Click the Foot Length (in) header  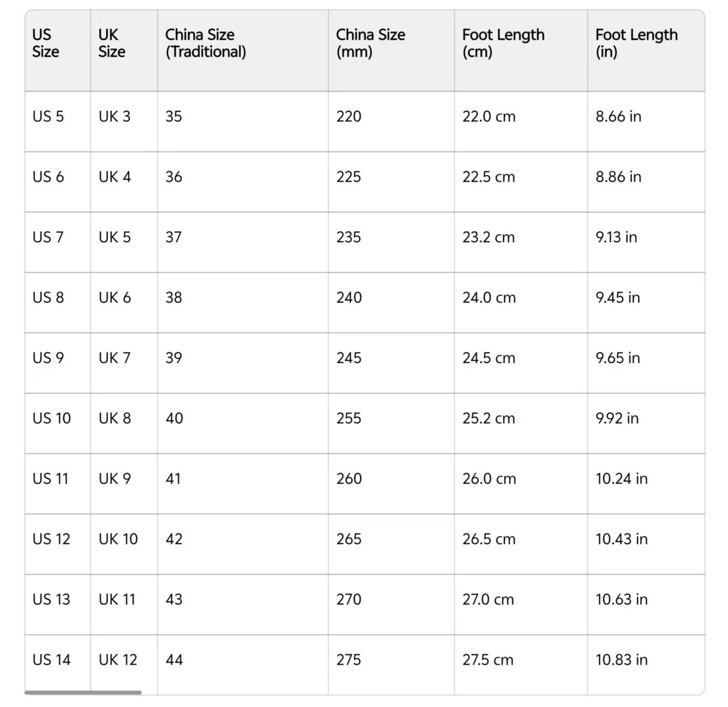636,43
